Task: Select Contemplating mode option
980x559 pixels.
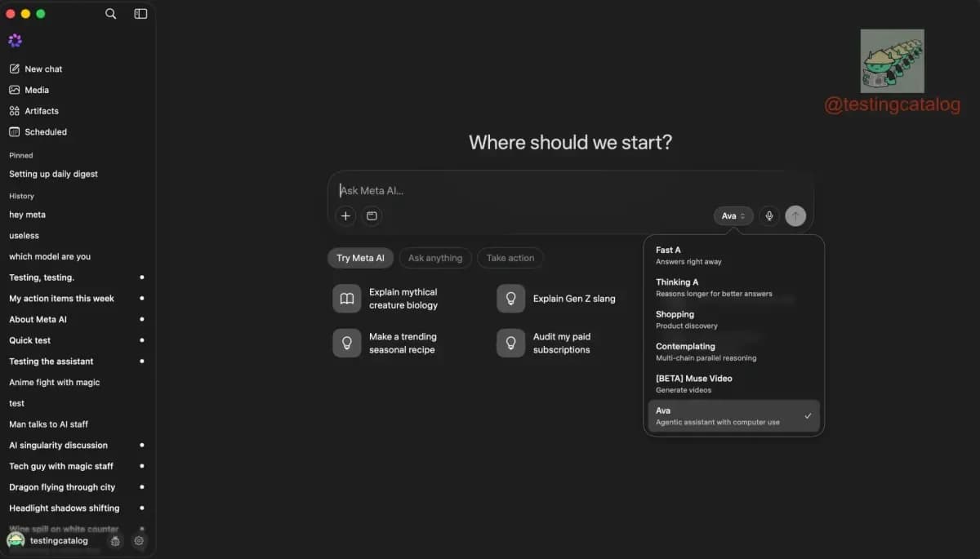Action: tap(733, 352)
